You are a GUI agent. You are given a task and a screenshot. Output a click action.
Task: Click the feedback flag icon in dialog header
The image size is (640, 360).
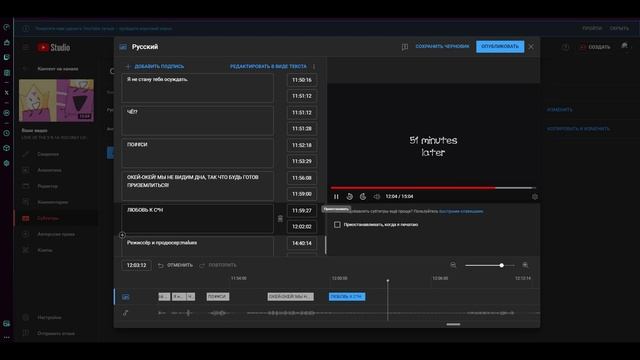(404, 47)
